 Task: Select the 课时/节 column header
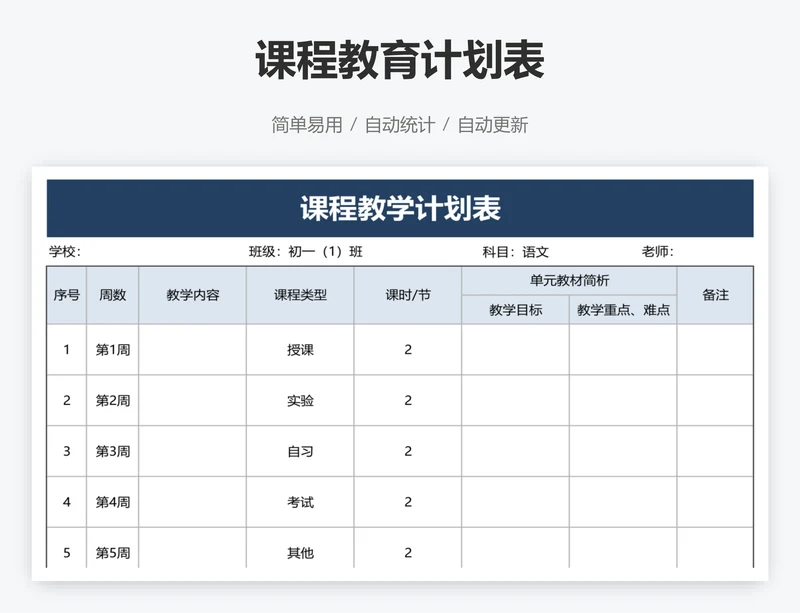coord(408,295)
